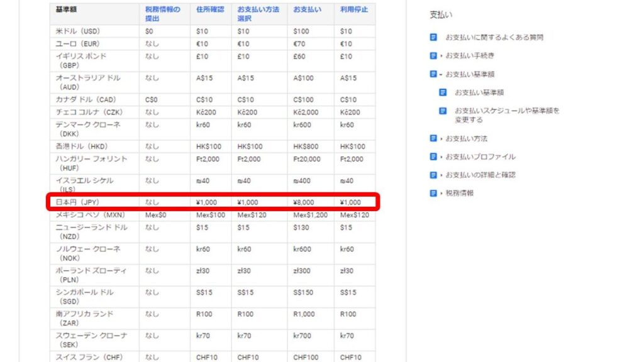Screen dimensions: 644x362
Task: Select the 日本円 (JPY) row label
Action: click(77, 202)
